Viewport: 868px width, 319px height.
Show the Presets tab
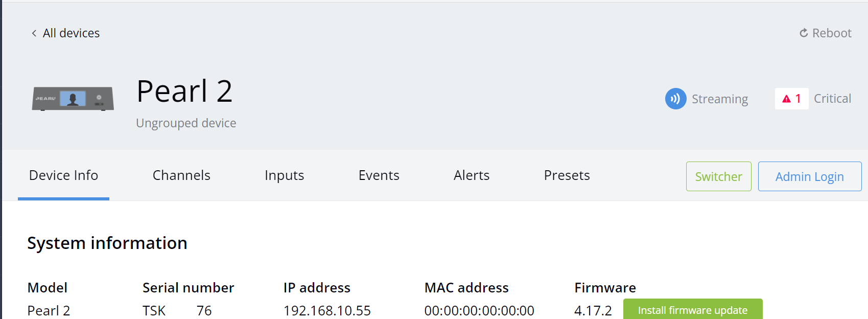(x=567, y=175)
